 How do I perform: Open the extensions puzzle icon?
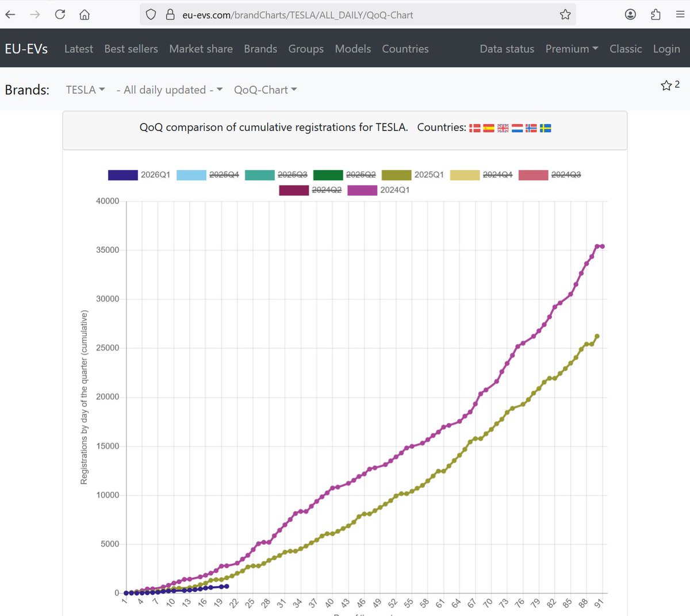click(655, 14)
